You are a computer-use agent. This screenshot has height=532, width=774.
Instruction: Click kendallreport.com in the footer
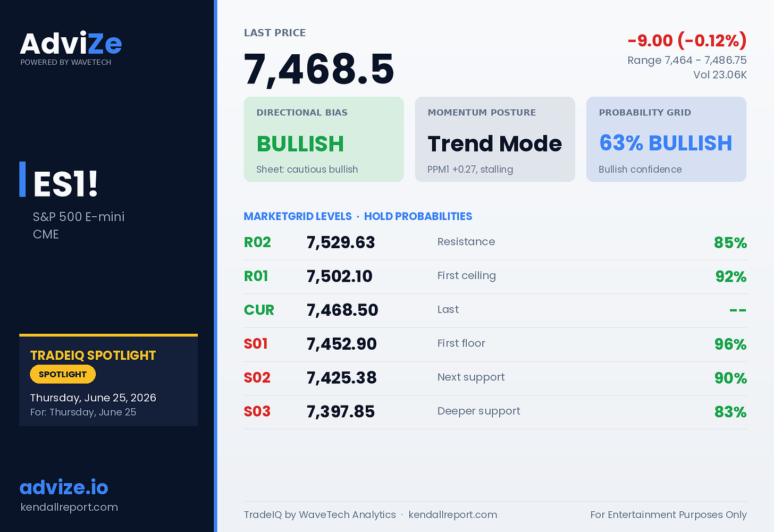(453, 514)
